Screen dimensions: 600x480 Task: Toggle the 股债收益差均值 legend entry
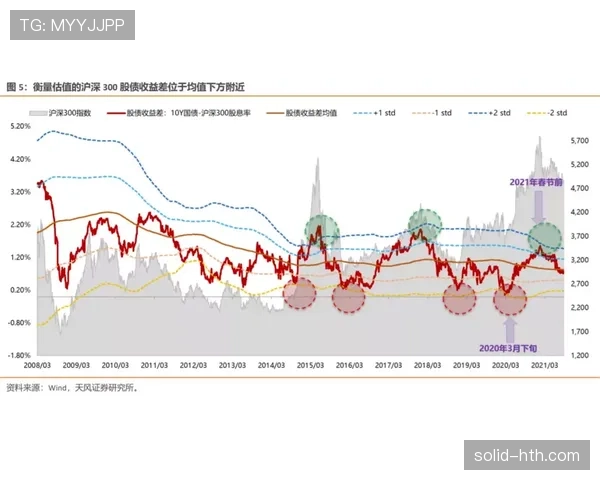(x=305, y=113)
